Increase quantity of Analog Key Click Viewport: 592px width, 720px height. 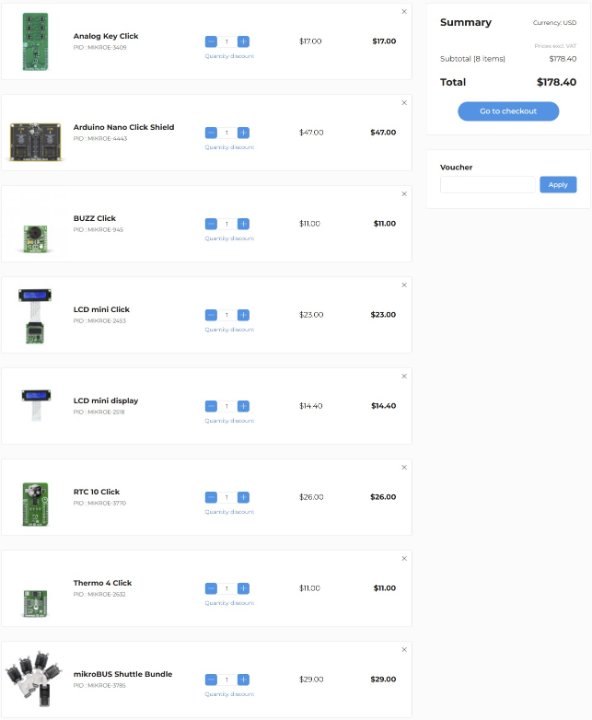(243, 42)
